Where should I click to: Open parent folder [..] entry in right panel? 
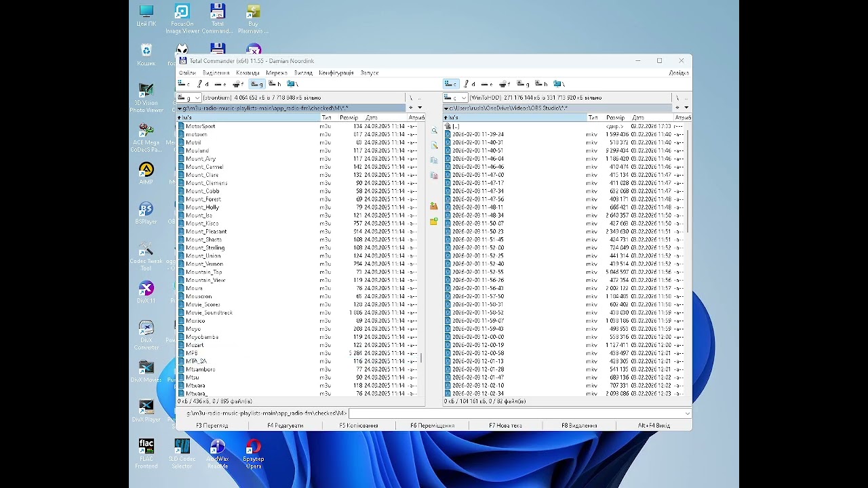tap(564, 126)
